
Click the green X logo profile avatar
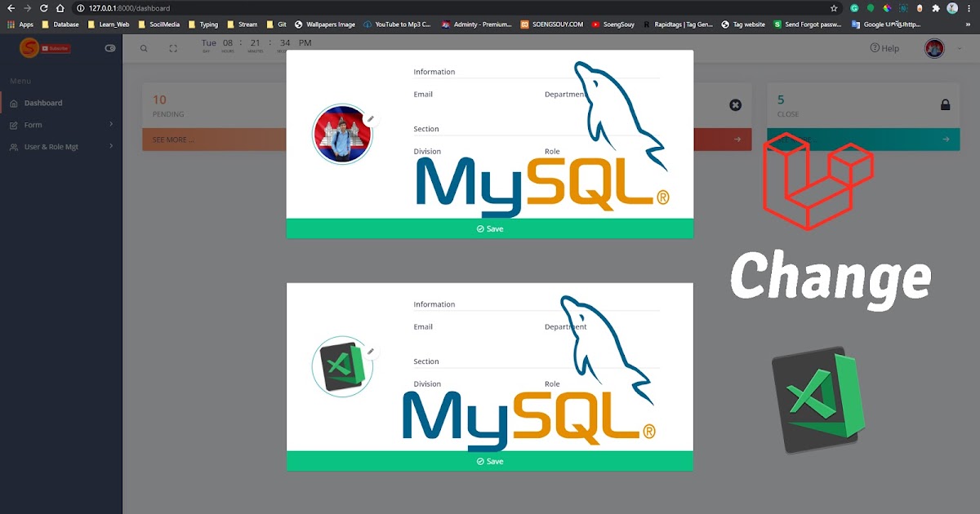point(342,367)
